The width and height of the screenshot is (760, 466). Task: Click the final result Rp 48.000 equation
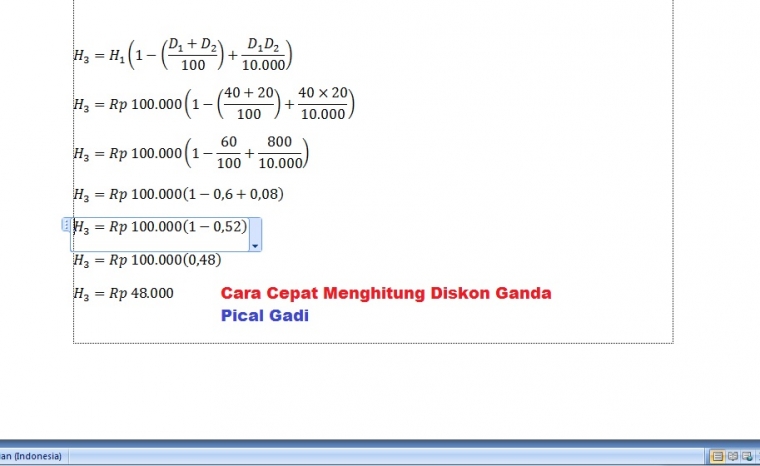point(124,294)
